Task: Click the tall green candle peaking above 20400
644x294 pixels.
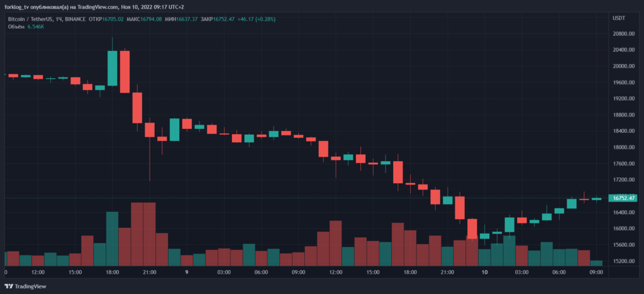Action: (113, 68)
